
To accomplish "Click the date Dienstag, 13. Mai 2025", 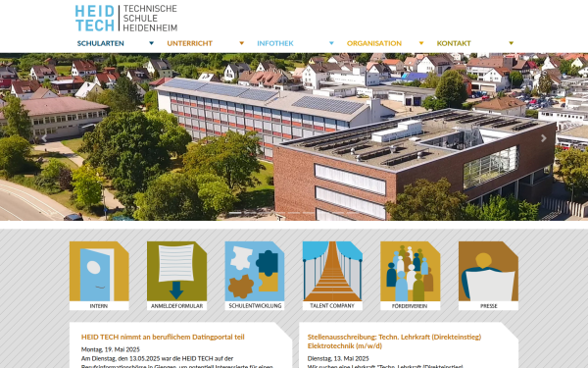I will tap(338, 358).
